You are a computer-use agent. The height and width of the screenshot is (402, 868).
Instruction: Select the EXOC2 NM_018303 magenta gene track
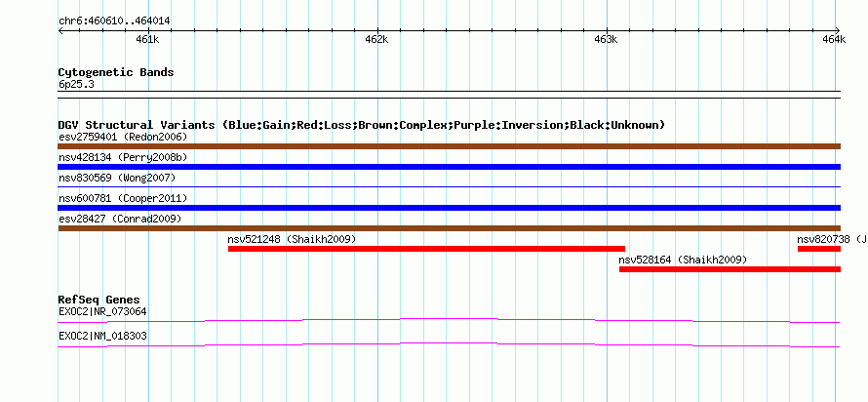(x=449, y=345)
